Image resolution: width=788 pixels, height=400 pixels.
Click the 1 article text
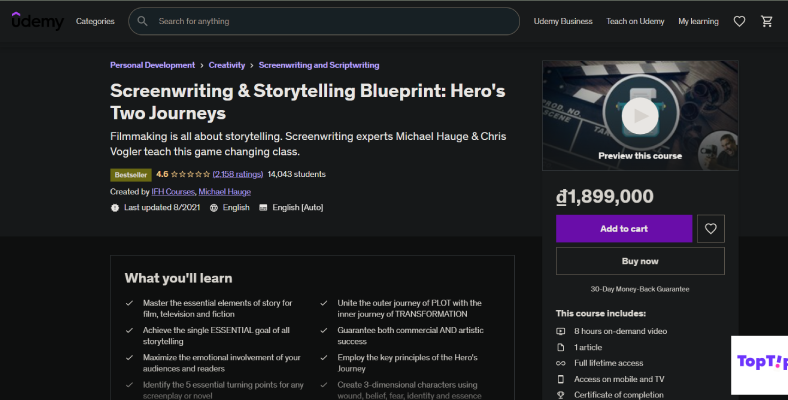tap(588, 347)
